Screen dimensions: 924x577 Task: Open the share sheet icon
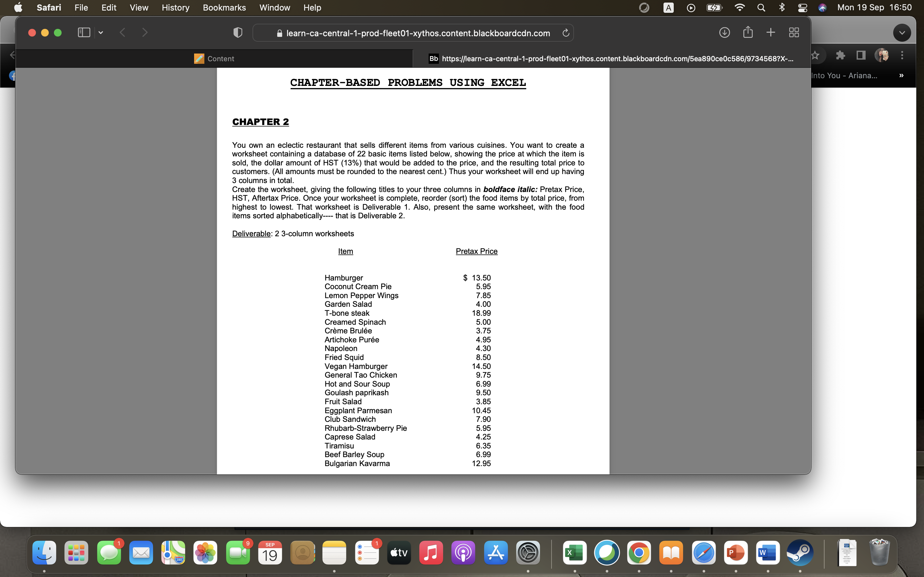[748, 32]
